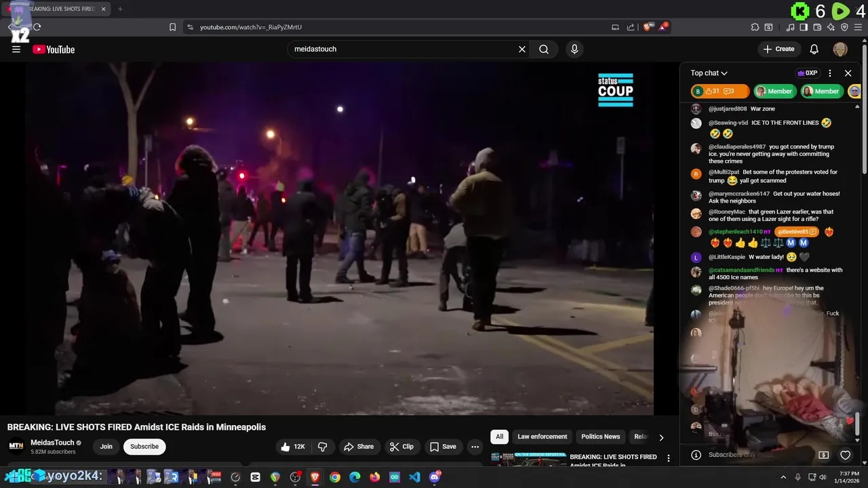The height and width of the screenshot is (488, 868).
Task: Open the YouTube account avatar menu
Action: point(840,49)
